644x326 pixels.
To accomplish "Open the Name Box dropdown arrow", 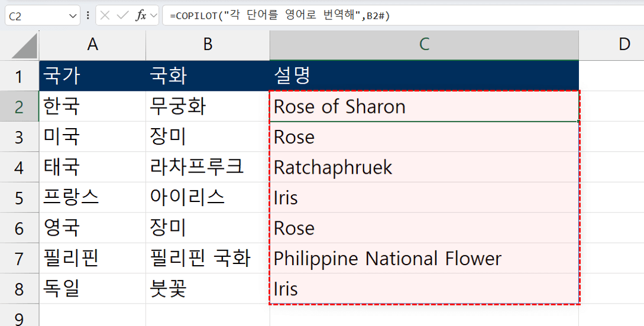I will click(73, 16).
